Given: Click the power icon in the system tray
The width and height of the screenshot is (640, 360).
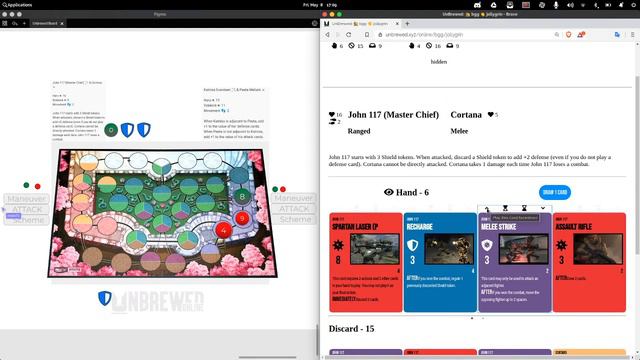Looking at the screenshot, I should 634,5.
